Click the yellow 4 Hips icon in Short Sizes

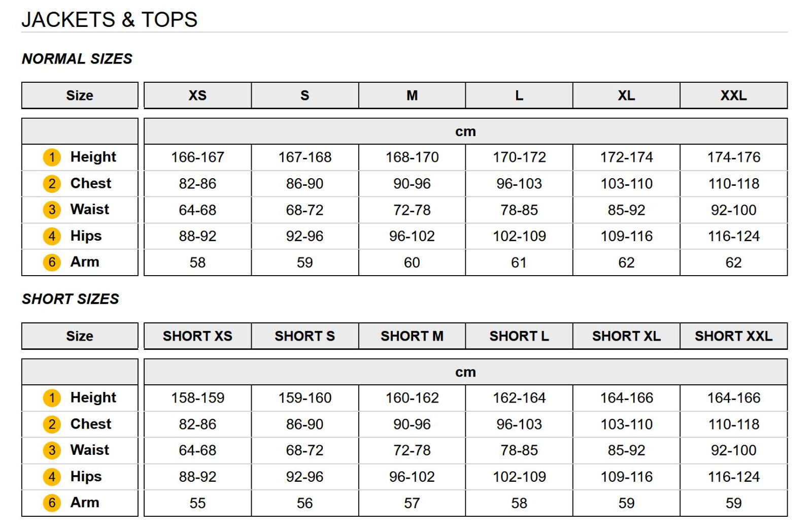(x=52, y=477)
